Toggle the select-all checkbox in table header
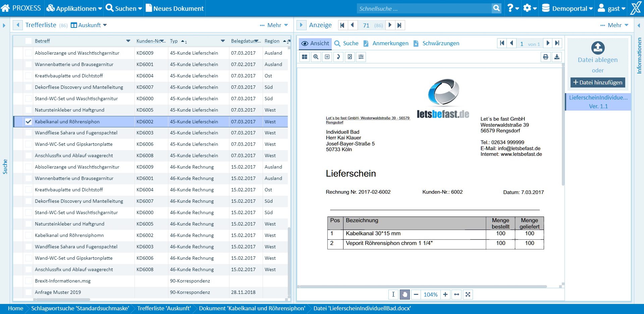Viewport: 644px width, 314px height. click(29, 41)
